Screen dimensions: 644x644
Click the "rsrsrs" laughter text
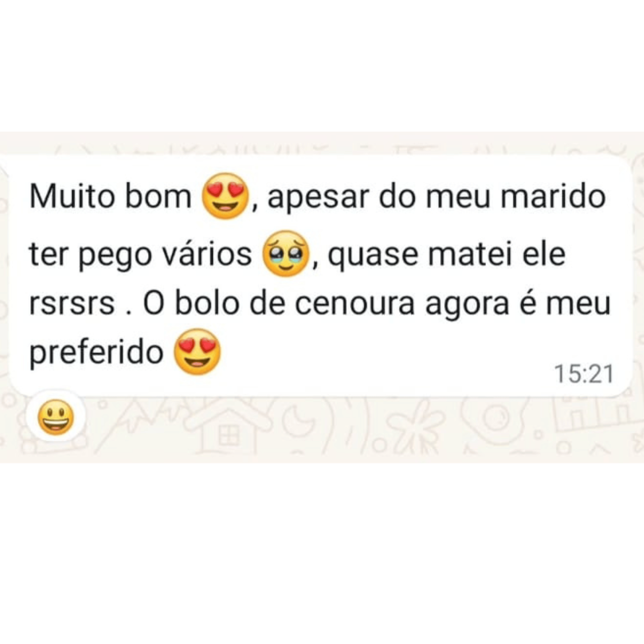point(72,305)
